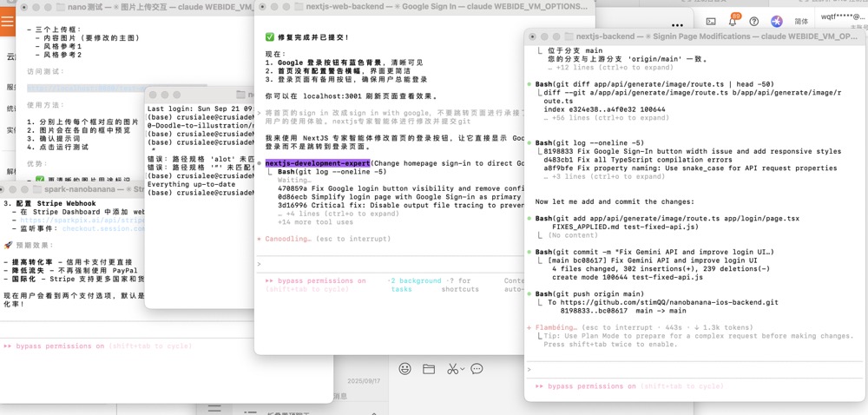This screenshot has width=868, height=415.
Task: Click the three-dots more options button
Action: coord(677,25)
